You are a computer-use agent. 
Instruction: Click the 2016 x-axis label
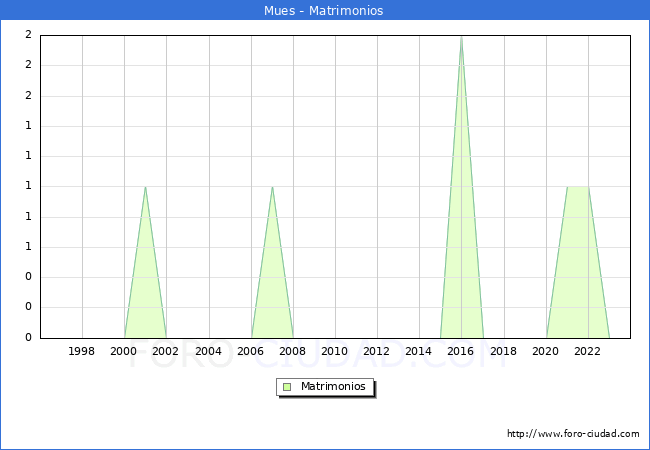(x=461, y=351)
